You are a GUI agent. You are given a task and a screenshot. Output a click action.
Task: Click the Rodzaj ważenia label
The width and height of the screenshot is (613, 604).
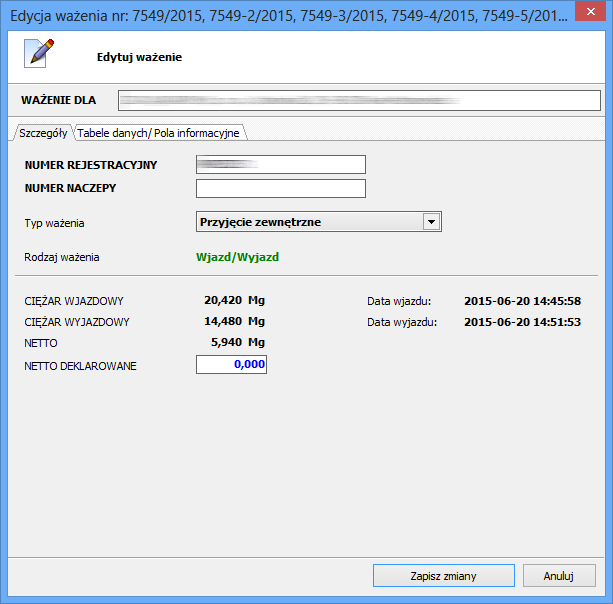pos(61,257)
